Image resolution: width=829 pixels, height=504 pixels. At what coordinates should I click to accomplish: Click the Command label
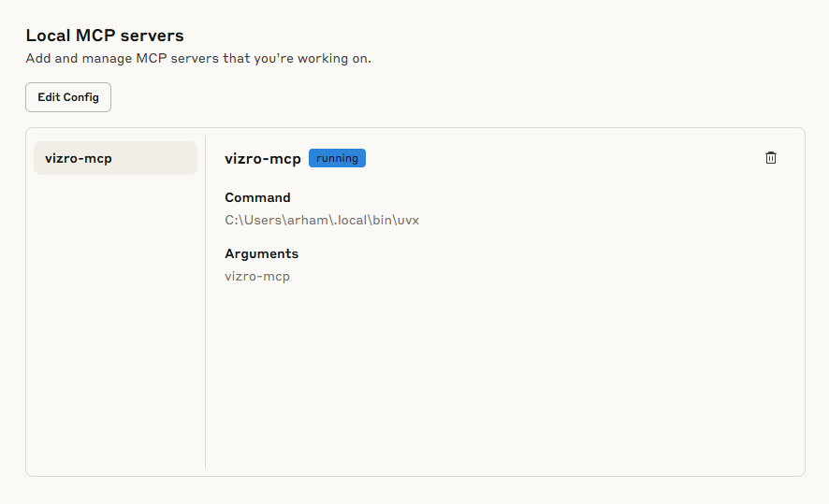click(x=257, y=197)
